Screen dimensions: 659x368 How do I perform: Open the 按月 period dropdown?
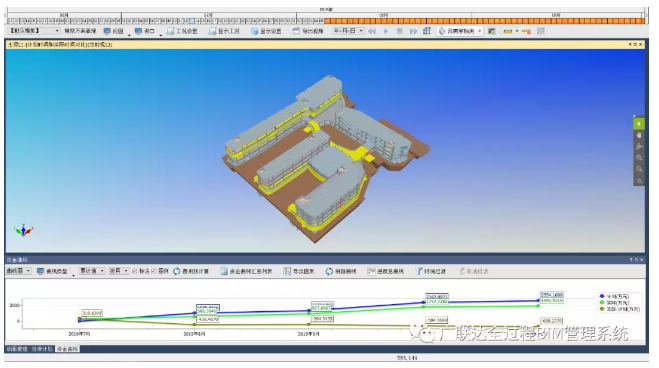[x=119, y=271]
